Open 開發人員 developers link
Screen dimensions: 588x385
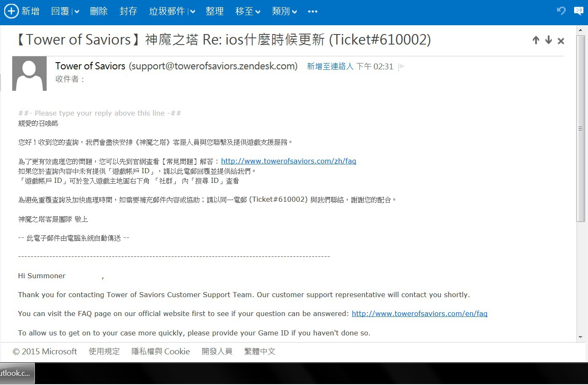click(217, 351)
